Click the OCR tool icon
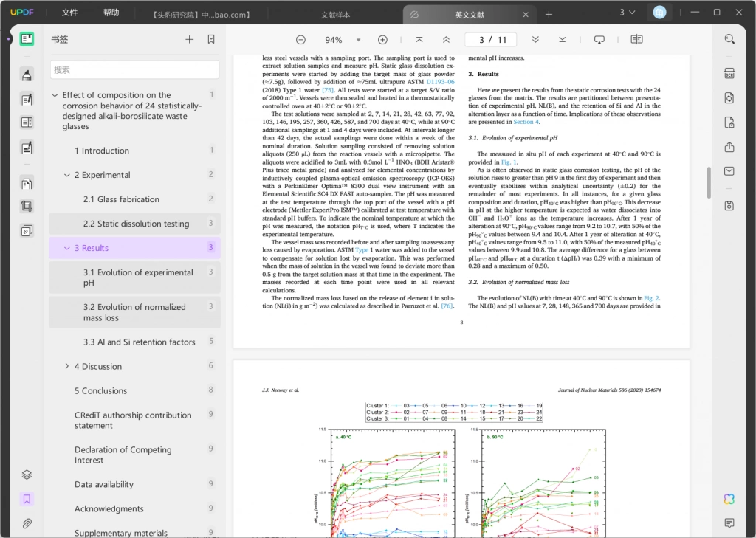The width and height of the screenshot is (756, 538). (729, 74)
